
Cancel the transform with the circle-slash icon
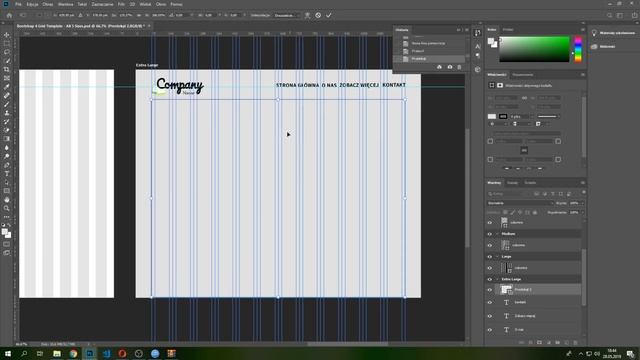(318, 15)
